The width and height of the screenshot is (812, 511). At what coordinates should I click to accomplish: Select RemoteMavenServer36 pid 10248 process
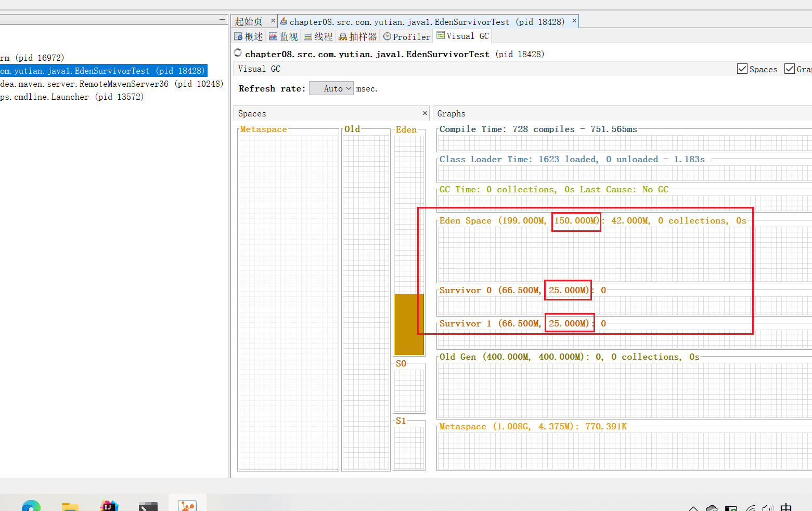pos(111,84)
